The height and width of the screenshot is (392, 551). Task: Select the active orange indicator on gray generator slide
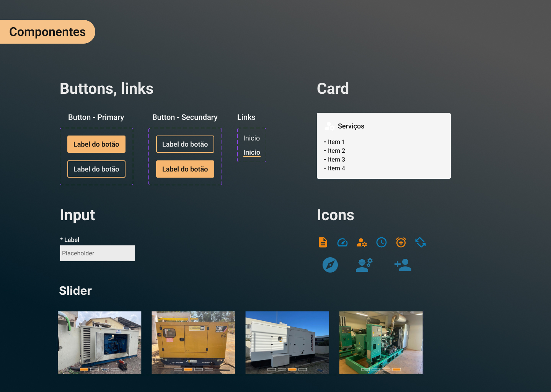click(84, 369)
